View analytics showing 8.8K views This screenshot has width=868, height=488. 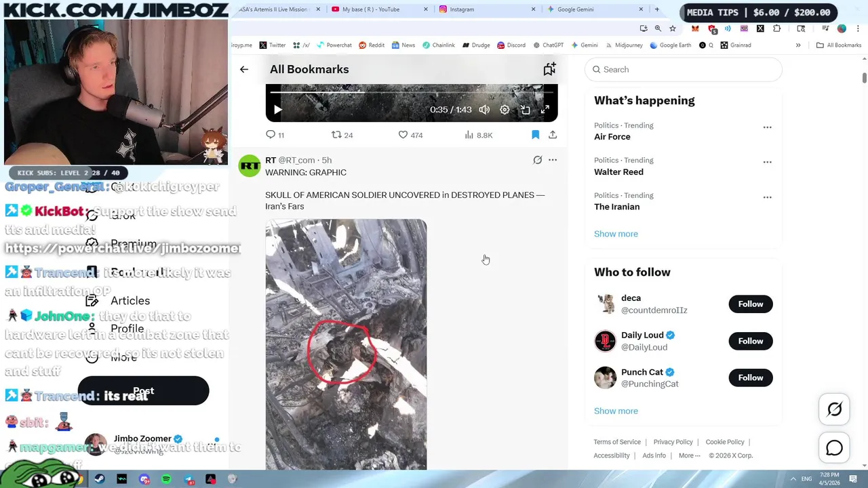pos(479,135)
